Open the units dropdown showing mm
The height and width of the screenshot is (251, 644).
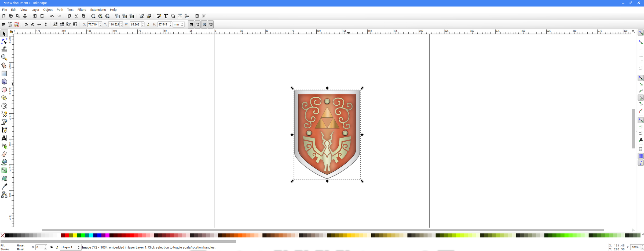tap(178, 24)
